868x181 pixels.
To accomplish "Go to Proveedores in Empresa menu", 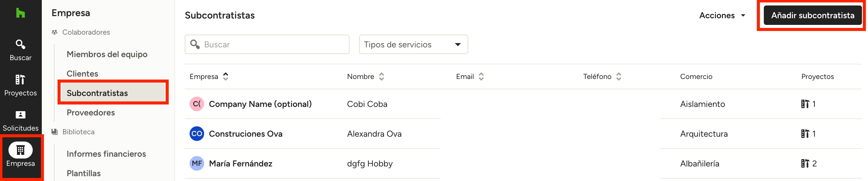I will pyautogui.click(x=91, y=112).
